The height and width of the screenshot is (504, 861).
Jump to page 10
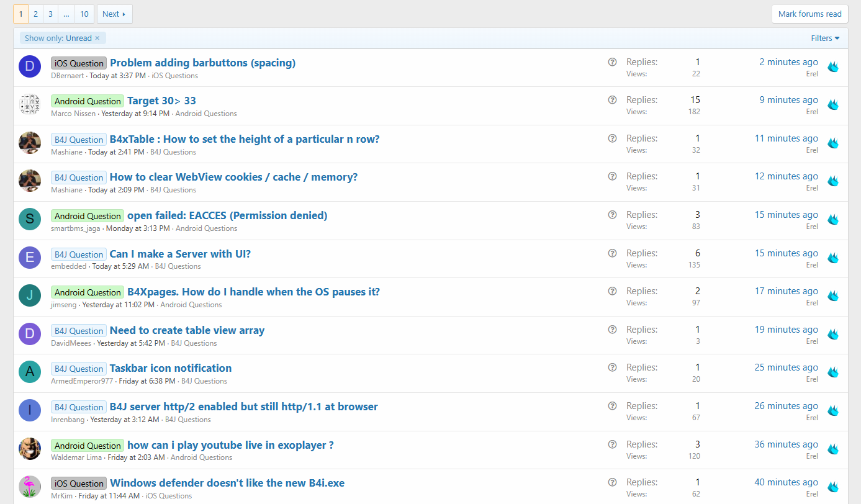coord(84,14)
